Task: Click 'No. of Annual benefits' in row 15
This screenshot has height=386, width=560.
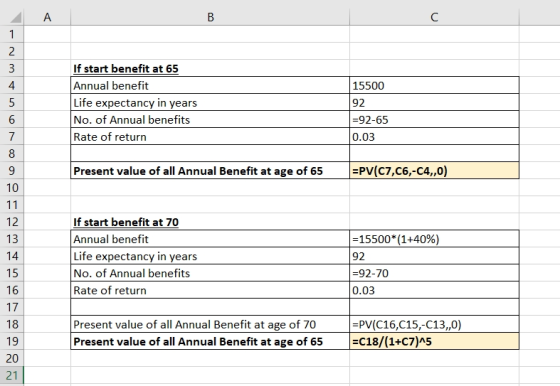Action: (x=131, y=274)
